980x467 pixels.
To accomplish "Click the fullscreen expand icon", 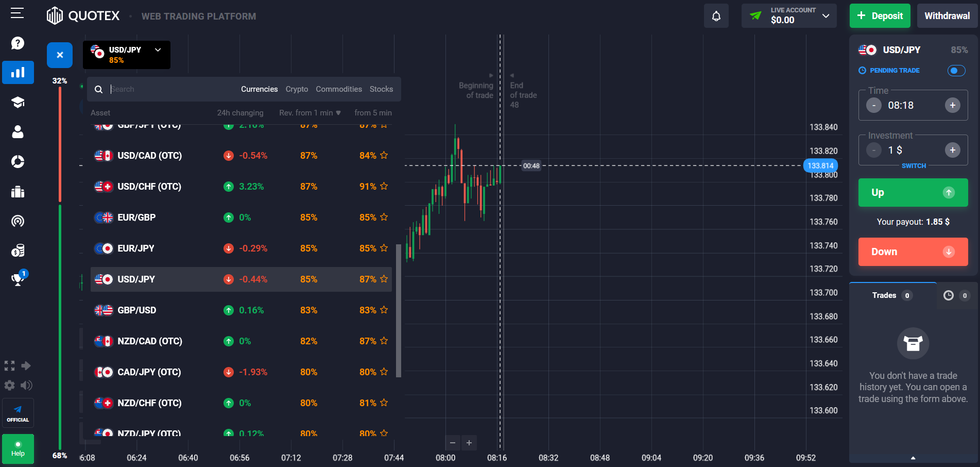I will click(x=9, y=366).
